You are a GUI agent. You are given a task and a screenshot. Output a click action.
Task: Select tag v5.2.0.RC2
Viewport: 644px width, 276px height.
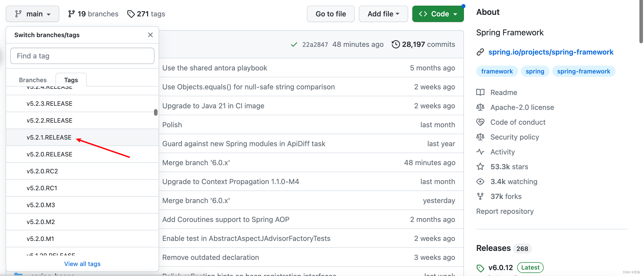tap(82, 171)
